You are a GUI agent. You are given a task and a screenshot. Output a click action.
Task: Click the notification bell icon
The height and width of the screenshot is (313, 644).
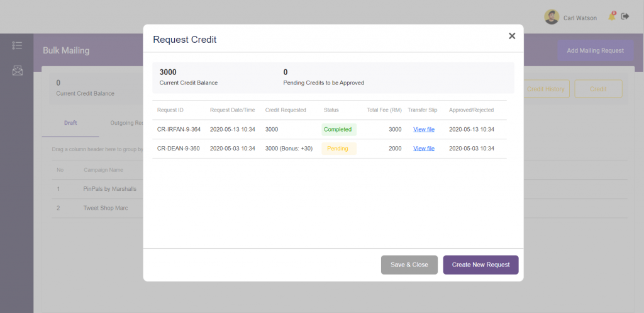pyautogui.click(x=611, y=17)
